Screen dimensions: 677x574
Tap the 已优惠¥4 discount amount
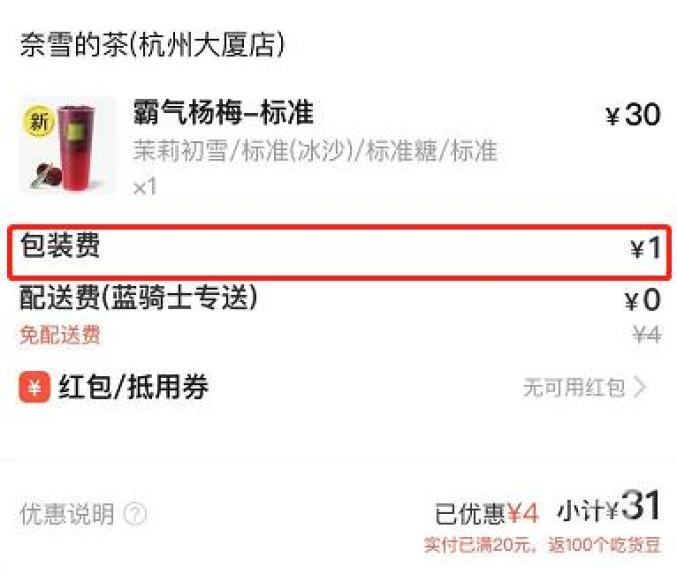coord(487,514)
